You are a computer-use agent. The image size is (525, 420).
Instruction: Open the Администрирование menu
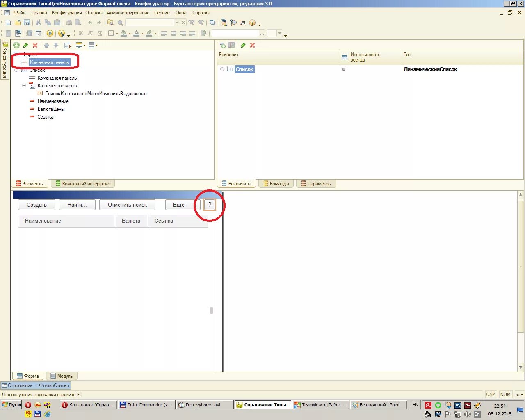[128, 13]
